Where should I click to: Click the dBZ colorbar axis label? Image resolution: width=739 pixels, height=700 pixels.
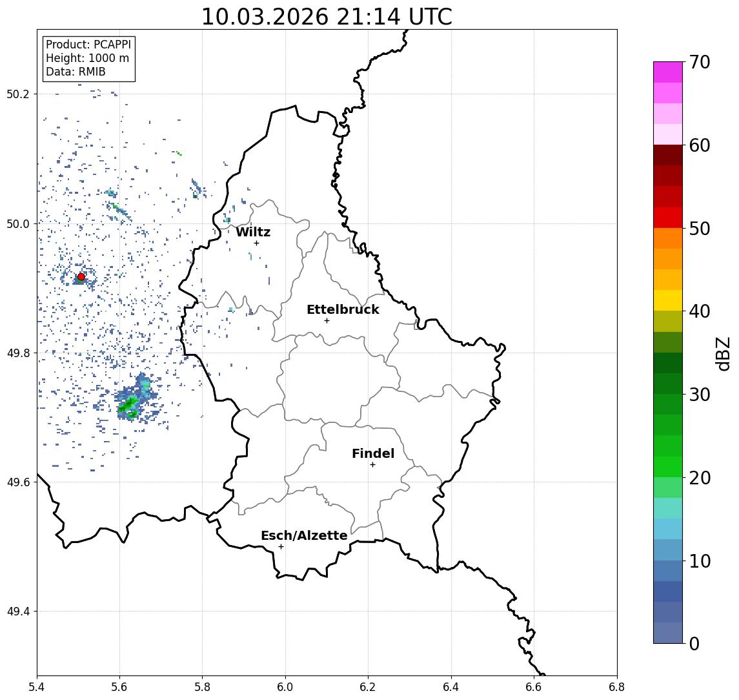pyautogui.click(x=723, y=354)
